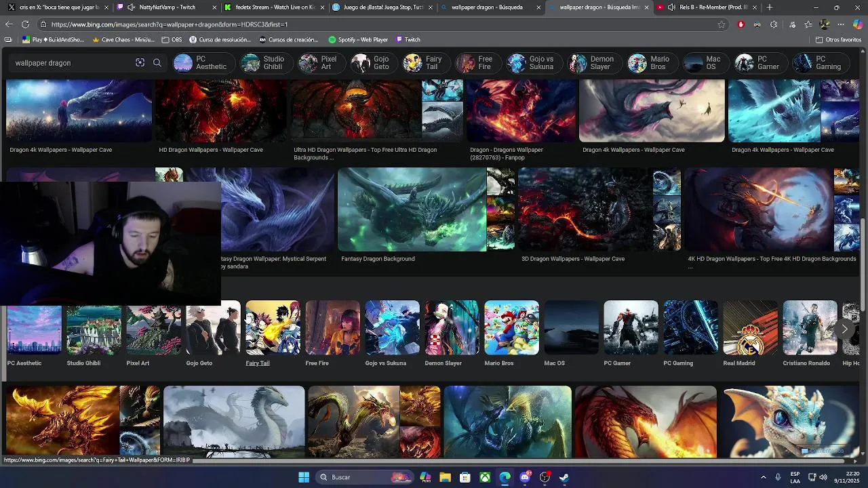Select the PC Aesthetic filter chip

(x=204, y=63)
